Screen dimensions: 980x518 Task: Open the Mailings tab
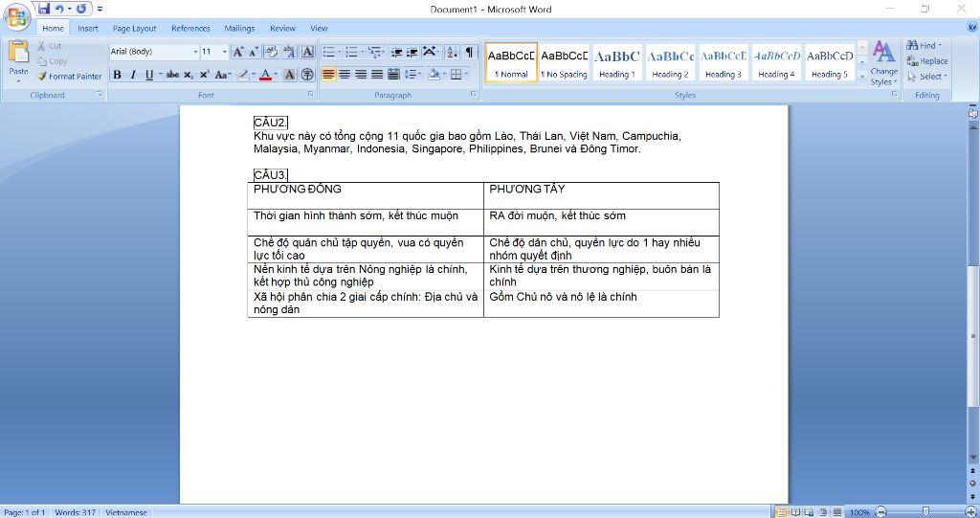coord(239,28)
